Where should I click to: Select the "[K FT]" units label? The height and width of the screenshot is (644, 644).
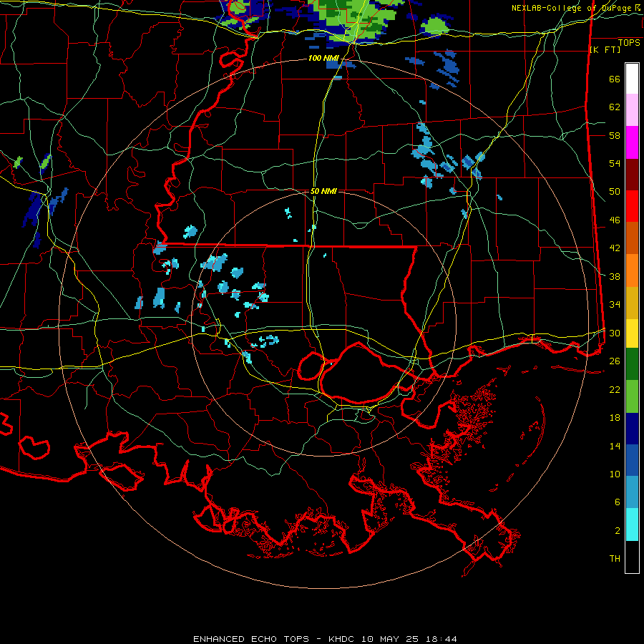tap(605, 49)
